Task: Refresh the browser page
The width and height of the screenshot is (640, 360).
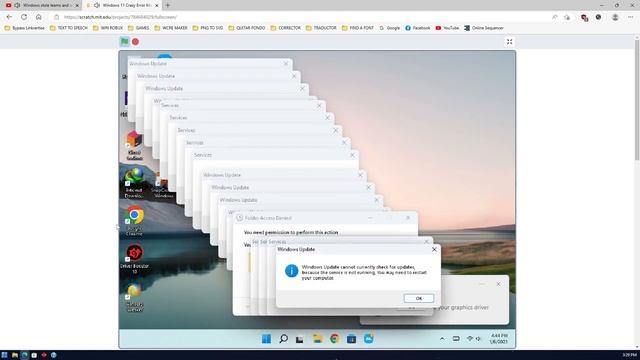Action: coord(24,17)
